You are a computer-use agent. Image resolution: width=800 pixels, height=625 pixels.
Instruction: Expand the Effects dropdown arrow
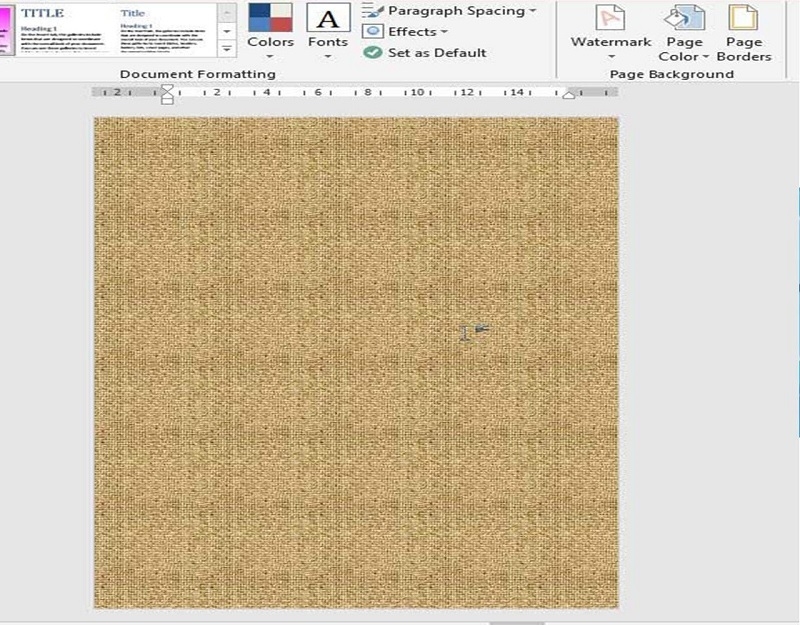click(444, 32)
